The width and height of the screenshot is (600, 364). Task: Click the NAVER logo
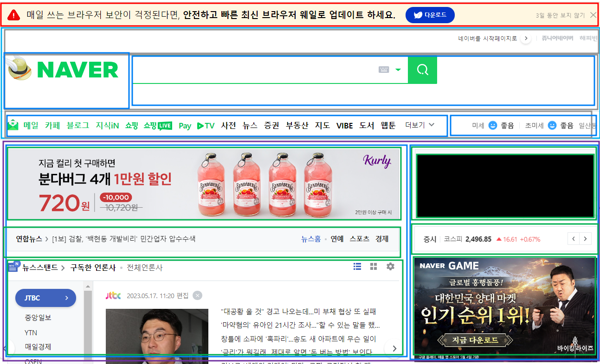pos(77,70)
